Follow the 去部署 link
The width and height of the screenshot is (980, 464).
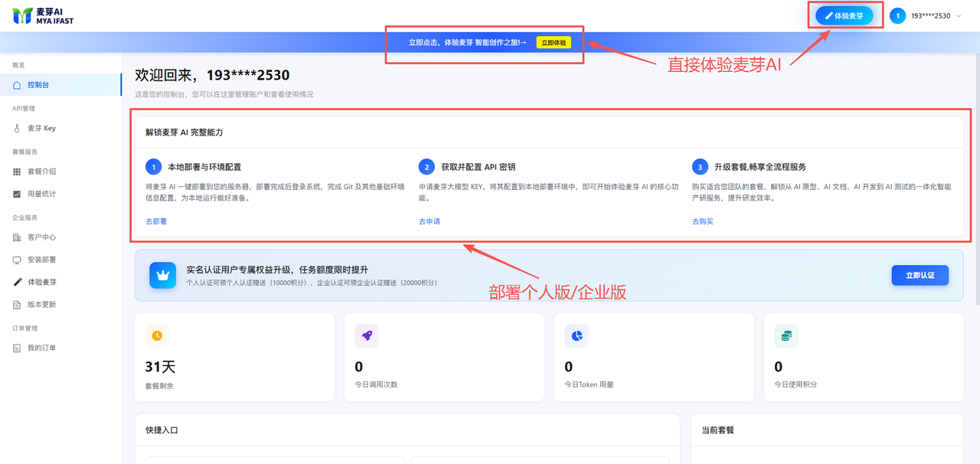[156, 222]
